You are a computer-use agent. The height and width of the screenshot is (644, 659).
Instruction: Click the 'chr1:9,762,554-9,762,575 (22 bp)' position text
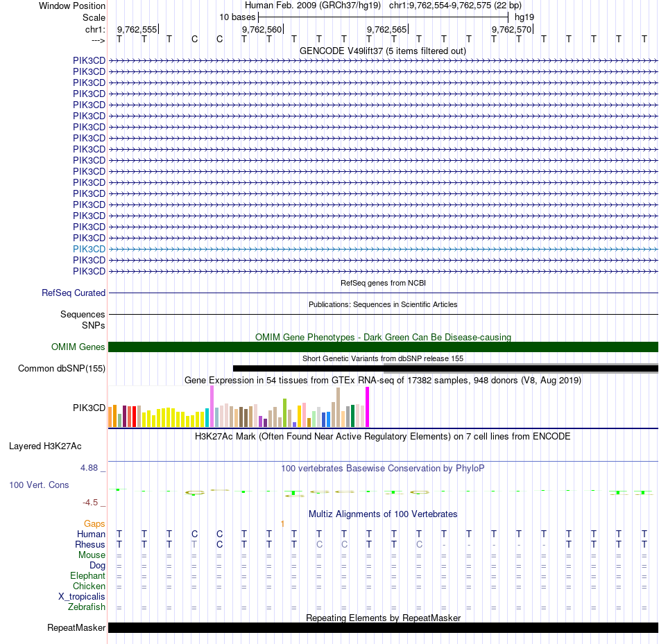click(x=455, y=6)
